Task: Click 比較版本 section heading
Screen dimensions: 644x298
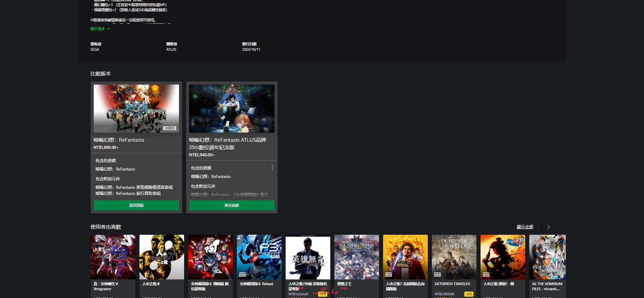Action: (x=101, y=74)
